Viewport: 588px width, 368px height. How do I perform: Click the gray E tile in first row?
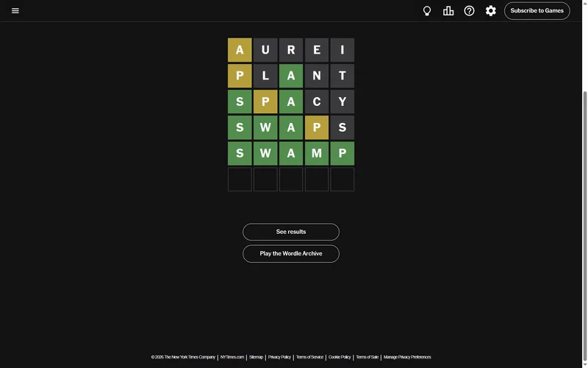pyautogui.click(x=317, y=50)
